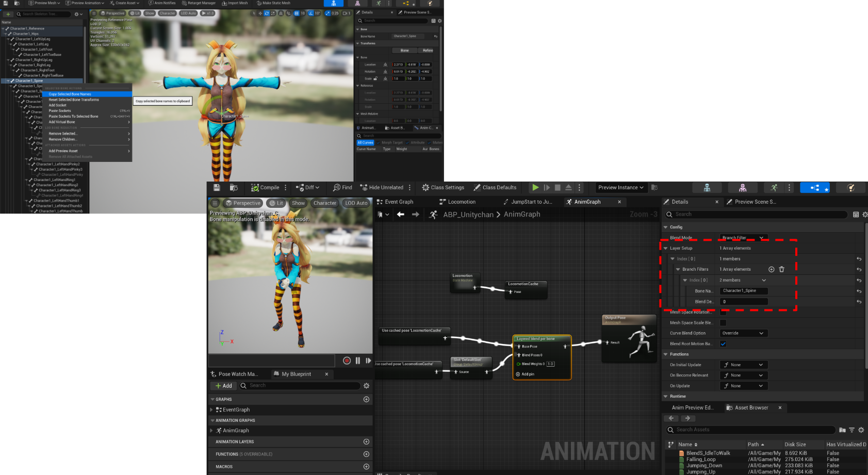Click the Find magnifier in the blueprint toolbar
This screenshot has width=868, height=475.
point(337,188)
